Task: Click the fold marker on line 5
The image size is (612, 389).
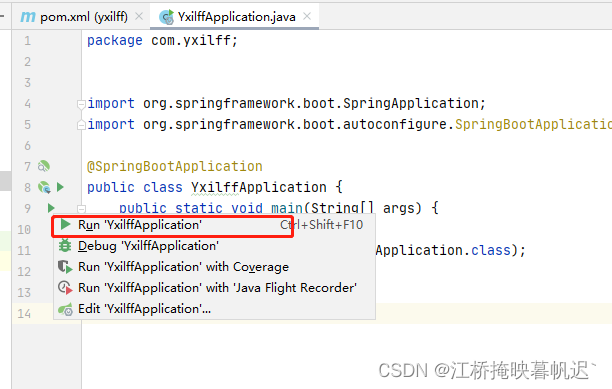Action: coord(81,125)
